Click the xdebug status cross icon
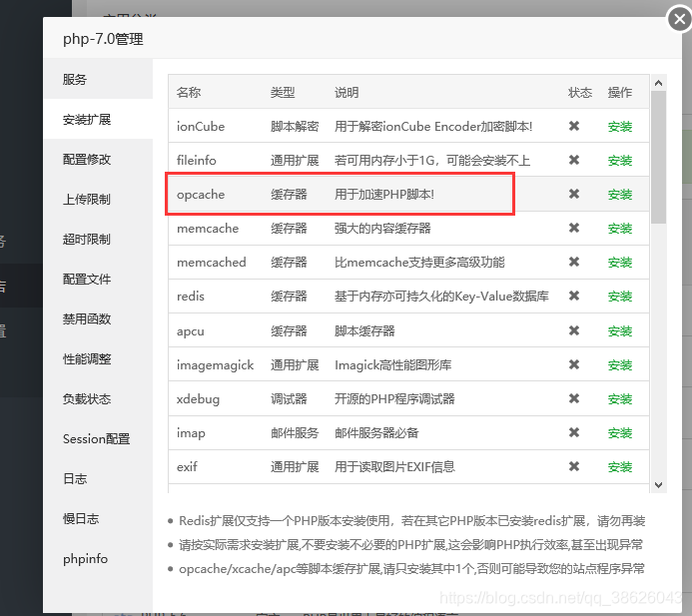Screen dimensions: 692x616 coord(574,399)
